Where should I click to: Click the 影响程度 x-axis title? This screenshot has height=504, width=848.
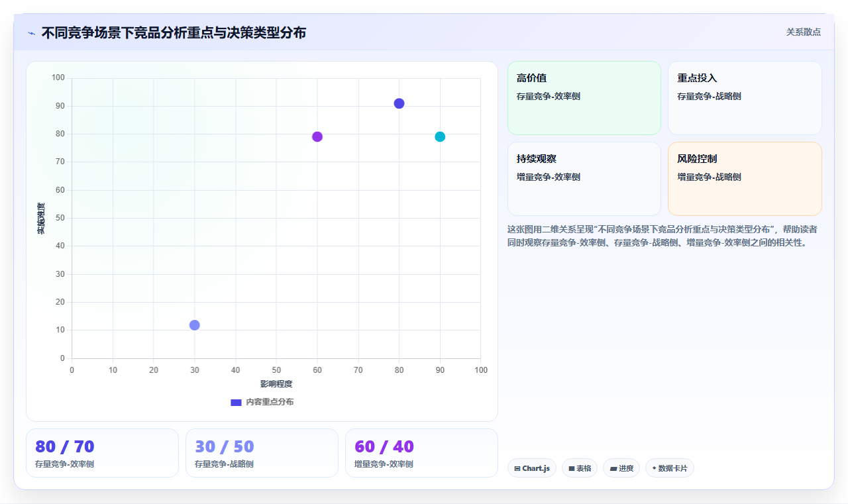click(x=276, y=383)
